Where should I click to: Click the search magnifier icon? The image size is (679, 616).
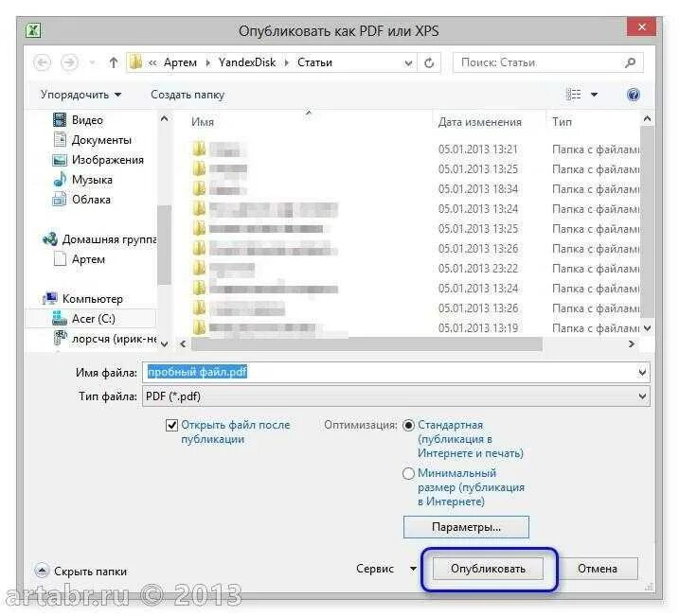click(631, 62)
